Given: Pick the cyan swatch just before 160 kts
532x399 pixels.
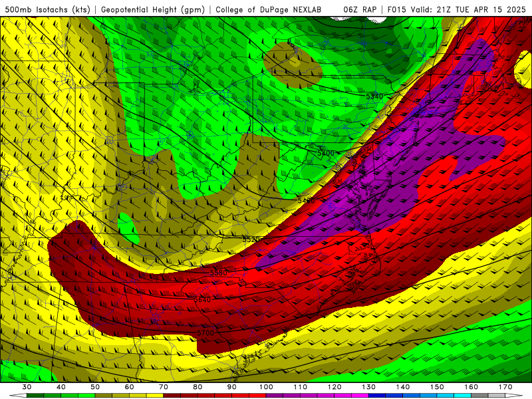Looking at the screenshot, I should 463,396.
